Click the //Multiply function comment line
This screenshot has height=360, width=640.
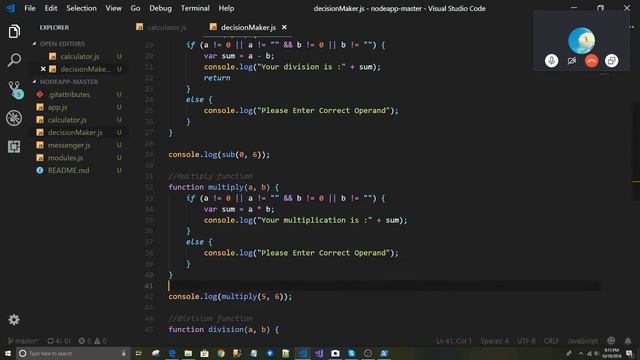coord(210,176)
